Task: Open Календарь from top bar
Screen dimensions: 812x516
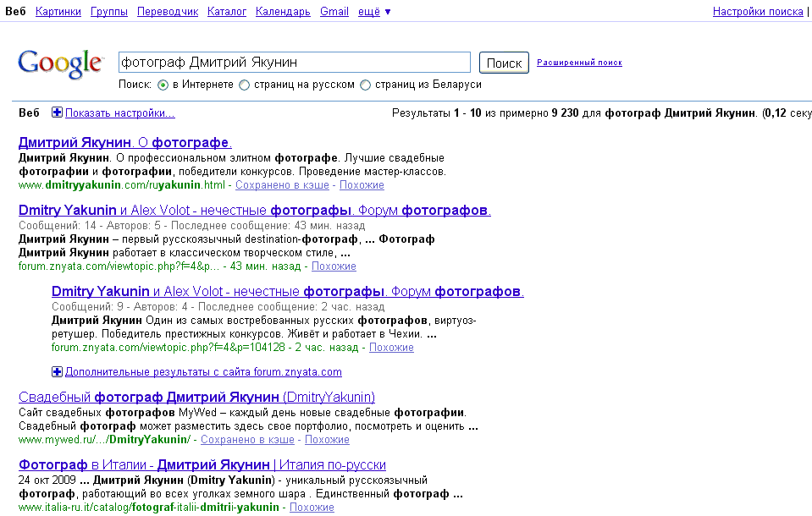Action: [283, 12]
